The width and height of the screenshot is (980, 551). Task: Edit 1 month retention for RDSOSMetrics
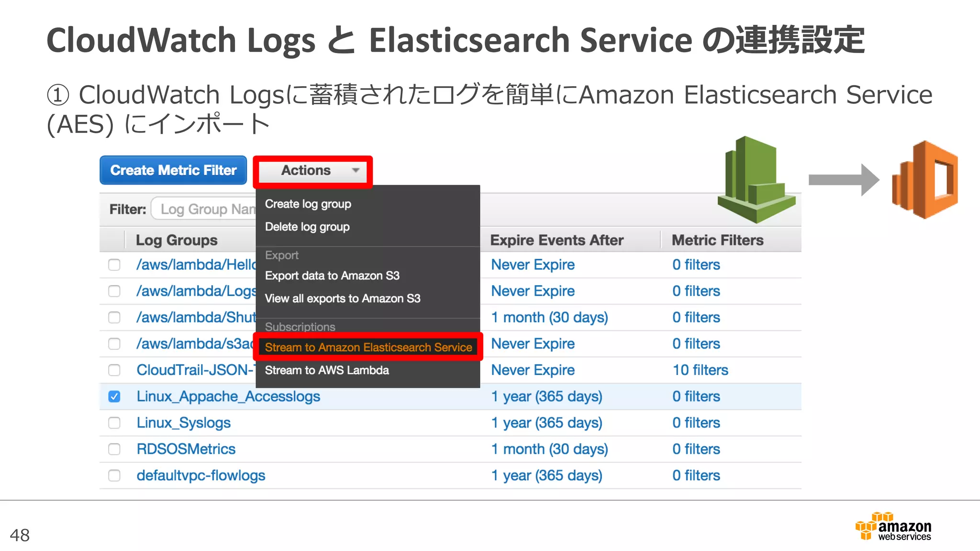(x=550, y=449)
